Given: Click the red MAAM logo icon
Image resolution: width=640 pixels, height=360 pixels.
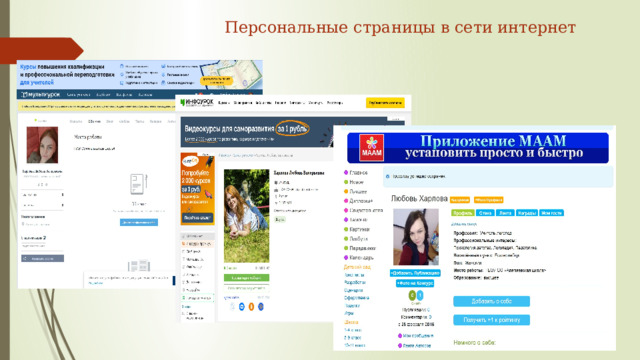Looking at the screenshot, I should point(371,147).
